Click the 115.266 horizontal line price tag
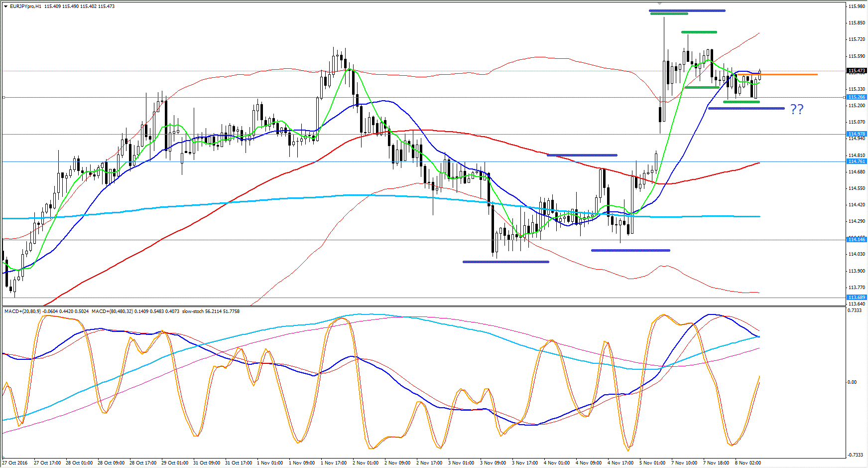This screenshot has height=468, width=868. coord(857,97)
